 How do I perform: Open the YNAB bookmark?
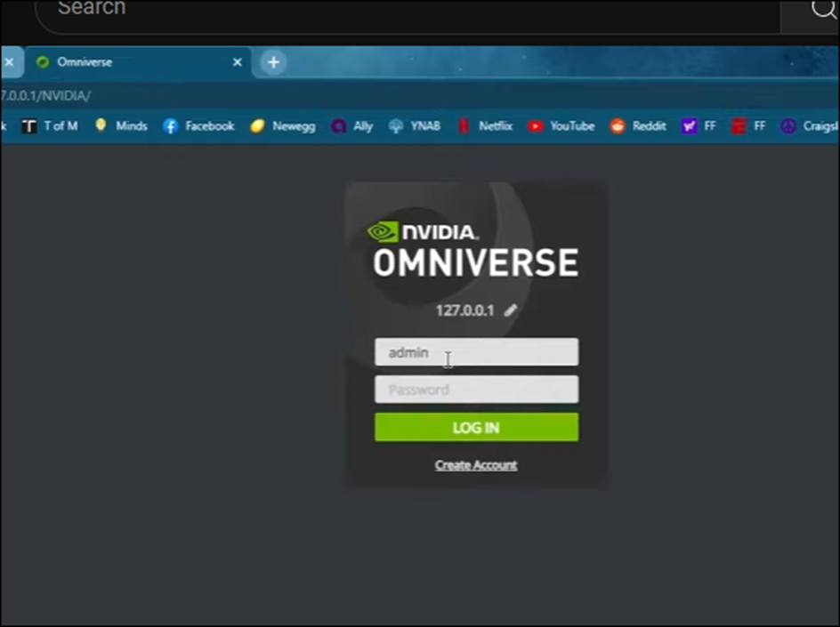coord(415,125)
